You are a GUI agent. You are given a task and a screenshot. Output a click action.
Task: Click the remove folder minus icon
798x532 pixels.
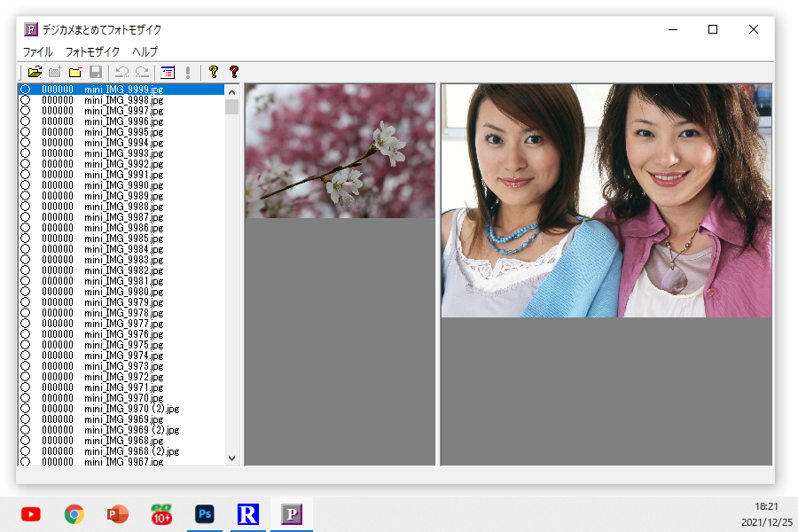tap(75, 73)
